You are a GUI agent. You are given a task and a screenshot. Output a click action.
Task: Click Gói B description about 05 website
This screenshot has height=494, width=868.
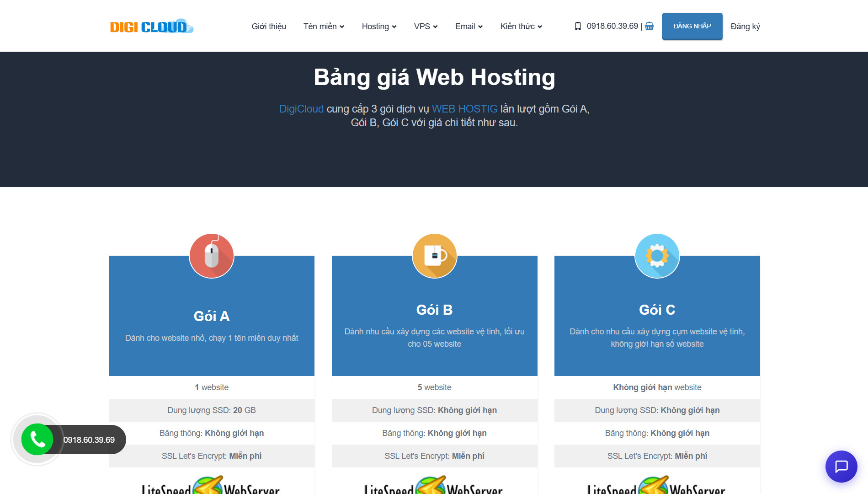pos(434,338)
